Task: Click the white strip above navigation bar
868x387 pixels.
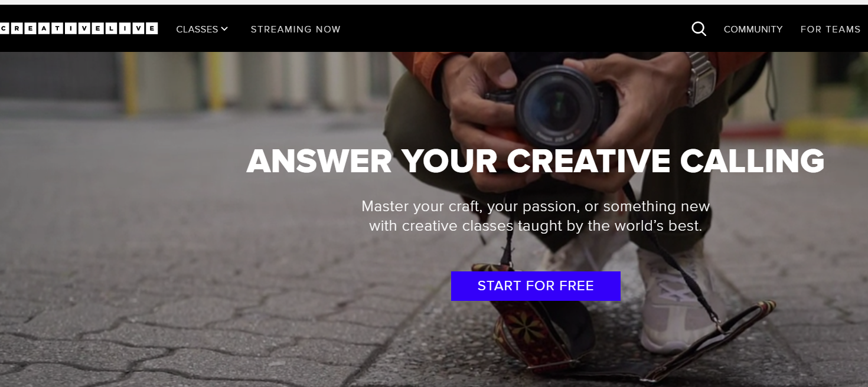Action: [x=434, y=2]
